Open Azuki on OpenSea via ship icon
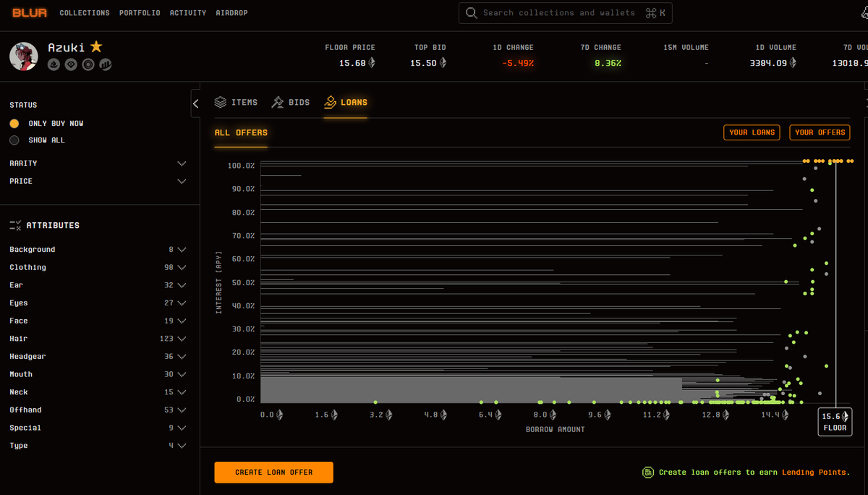868x495 pixels. [54, 64]
